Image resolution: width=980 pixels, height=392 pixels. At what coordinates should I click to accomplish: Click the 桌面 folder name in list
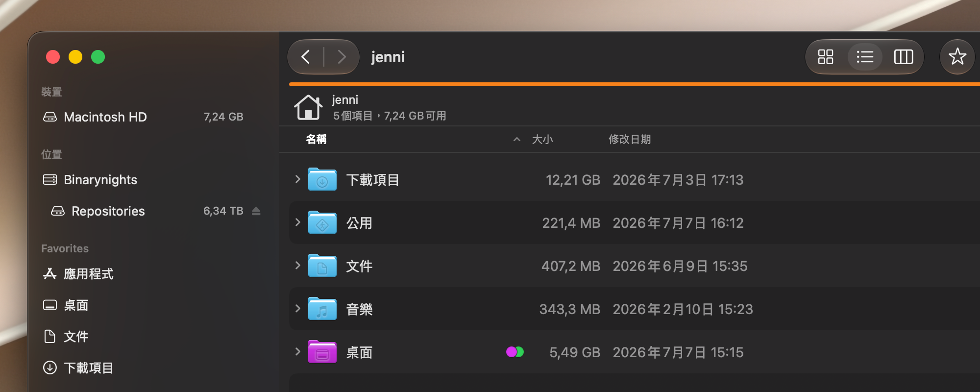pyautogui.click(x=359, y=352)
